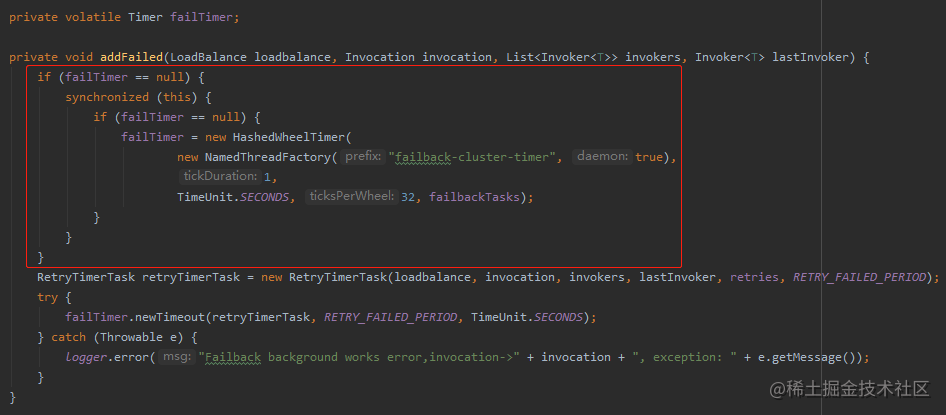946x415 pixels.
Task: Click the 'daemon:' inline parameter hint
Action: [x=603, y=157]
